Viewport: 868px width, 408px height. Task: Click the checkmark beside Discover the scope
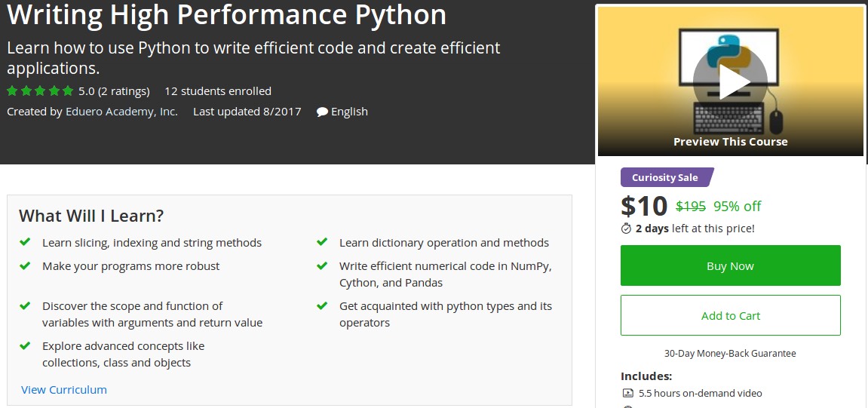[25, 305]
